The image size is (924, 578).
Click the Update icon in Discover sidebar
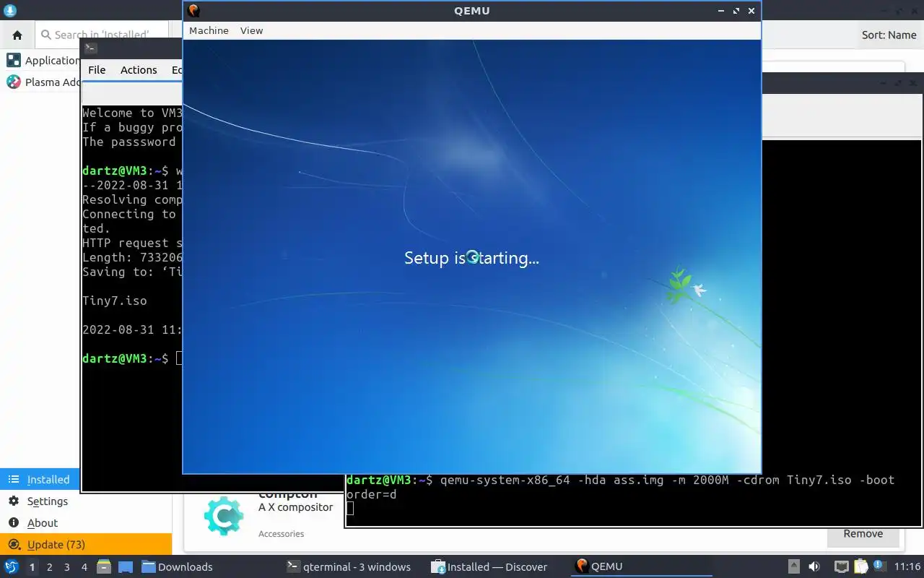[x=14, y=545]
